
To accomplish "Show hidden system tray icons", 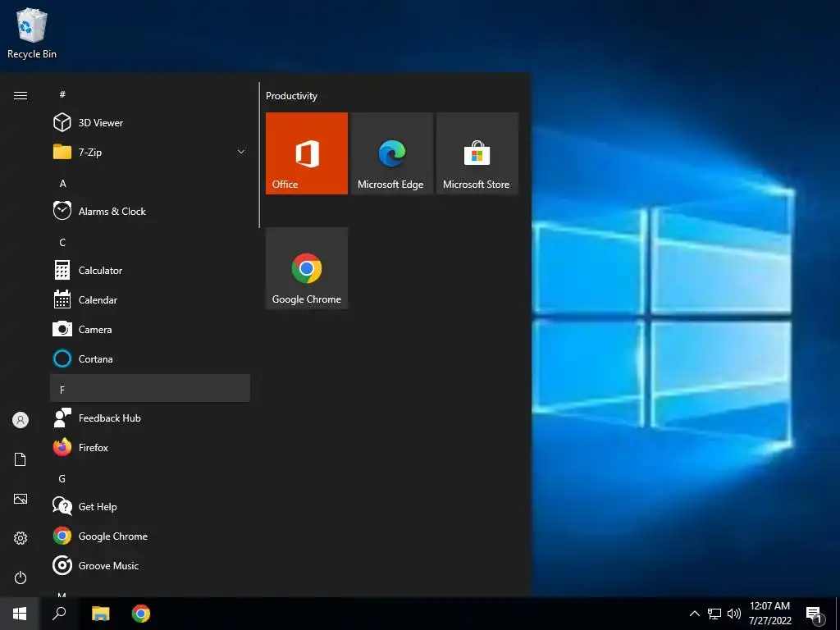I will [694, 614].
